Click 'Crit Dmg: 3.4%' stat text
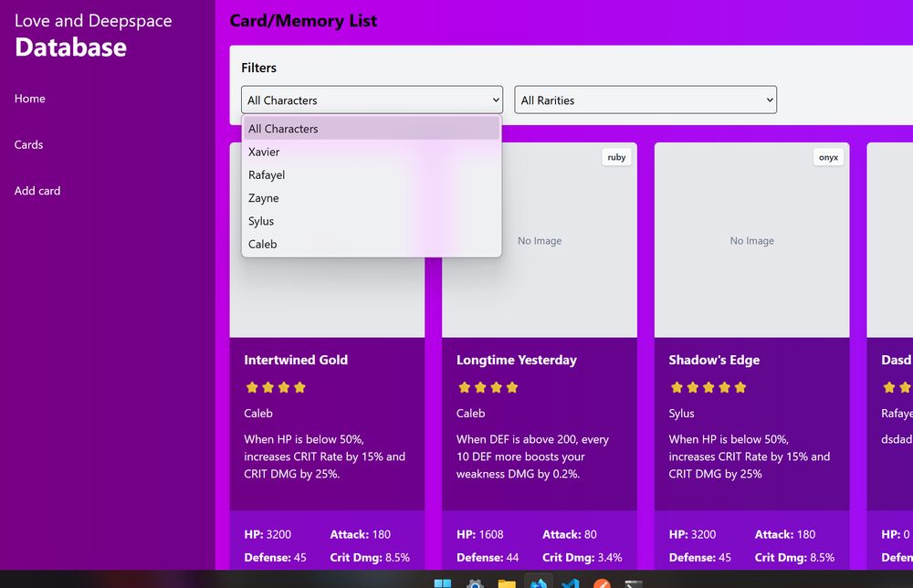The width and height of the screenshot is (913, 588). [x=582, y=558]
